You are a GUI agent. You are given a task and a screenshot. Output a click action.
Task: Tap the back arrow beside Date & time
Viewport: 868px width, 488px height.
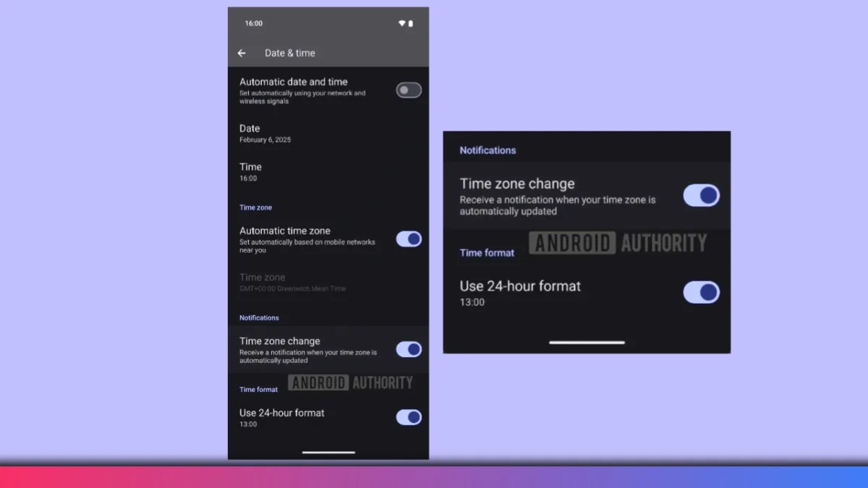(x=242, y=53)
